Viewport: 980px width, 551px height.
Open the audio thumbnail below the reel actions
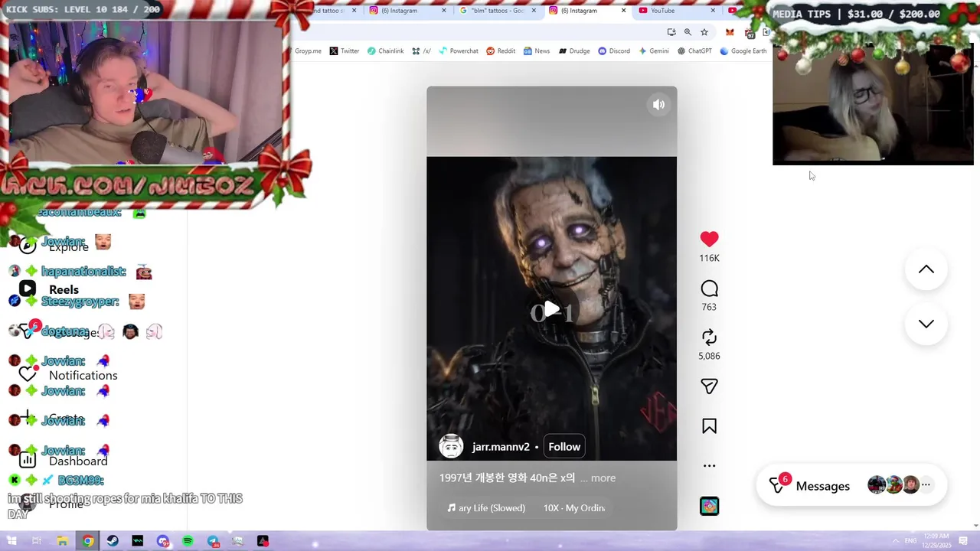709,506
